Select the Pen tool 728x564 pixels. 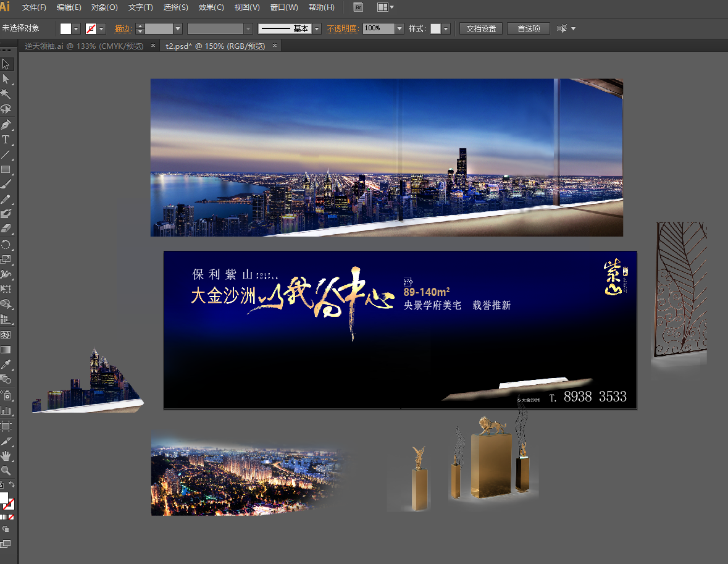tap(6, 125)
